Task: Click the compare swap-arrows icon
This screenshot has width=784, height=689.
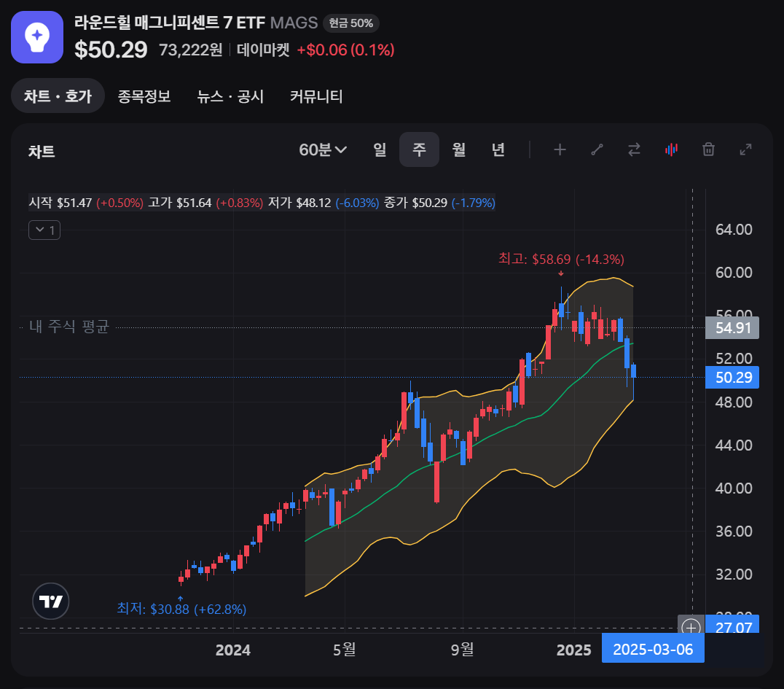Action: click(x=634, y=149)
